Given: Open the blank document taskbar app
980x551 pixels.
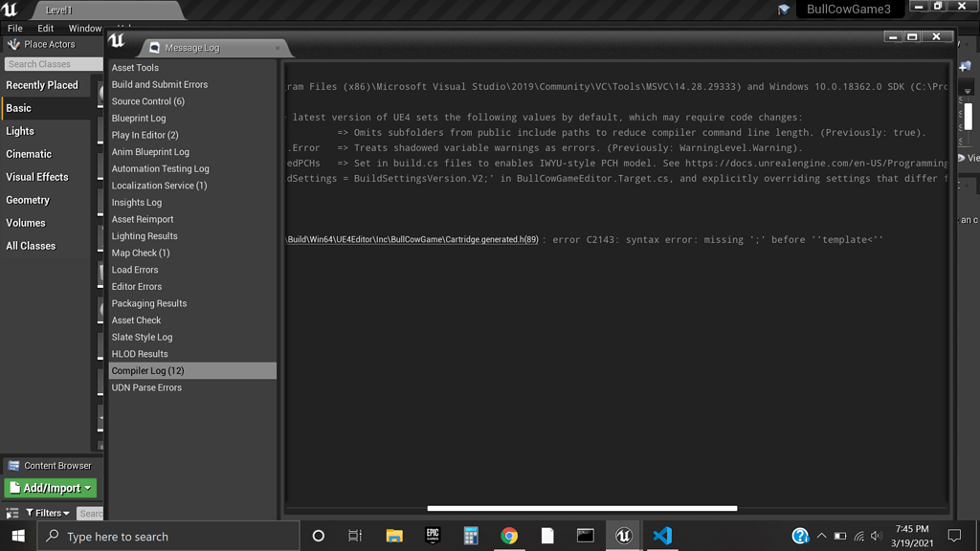Looking at the screenshot, I should pos(547,536).
